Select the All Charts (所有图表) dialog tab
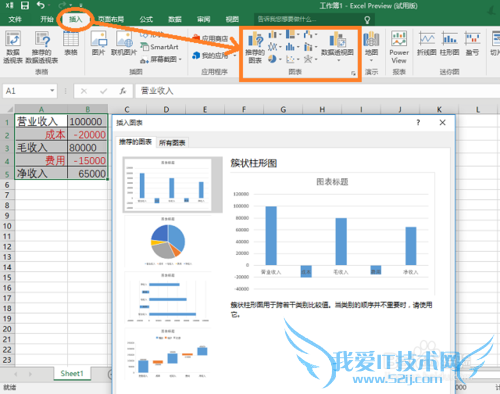 pyautogui.click(x=172, y=143)
